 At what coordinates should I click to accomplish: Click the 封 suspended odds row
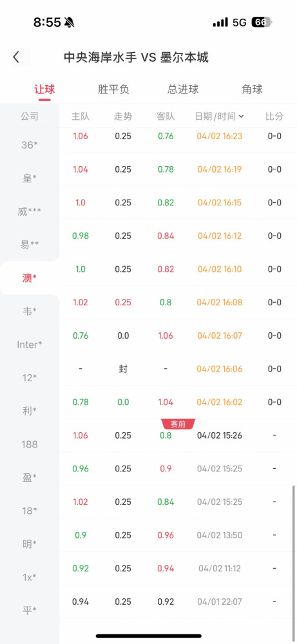pyautogui.click(x=178, y=369)
